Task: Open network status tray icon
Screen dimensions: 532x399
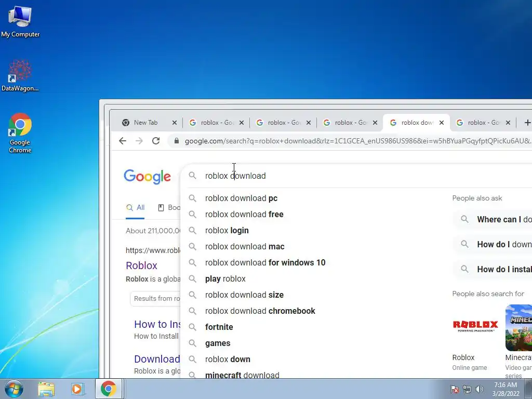Action: click(467, 389)
